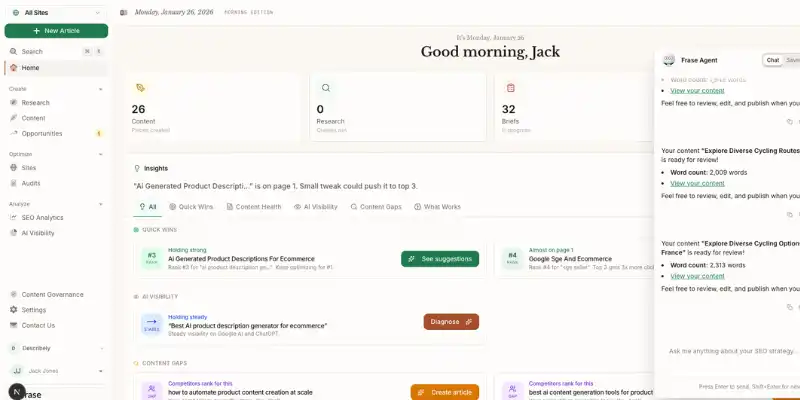This screenshot has height=400, width=800.
Task: Open 'View your content' link under 2,009 words
Action: [697, 184]
